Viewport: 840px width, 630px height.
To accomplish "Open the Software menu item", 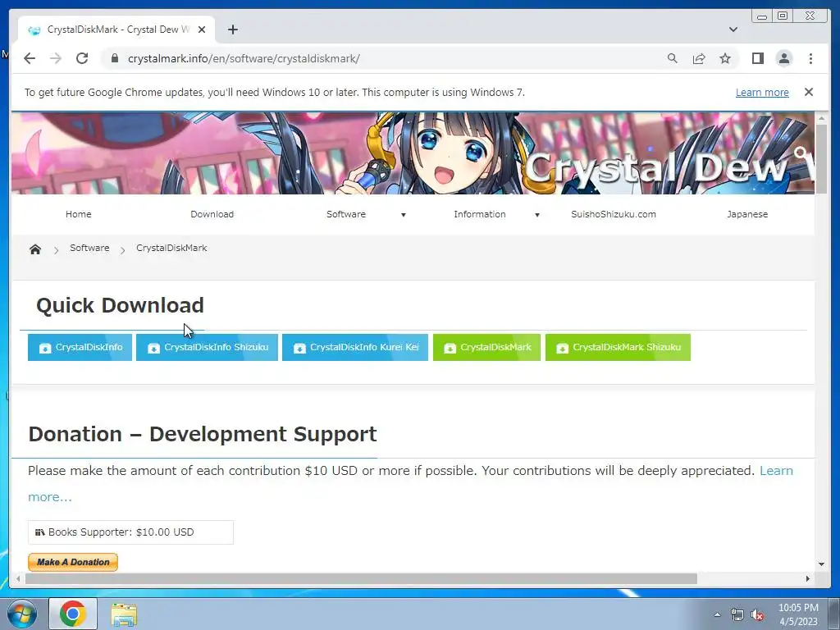I will click(x=346, y=214).
